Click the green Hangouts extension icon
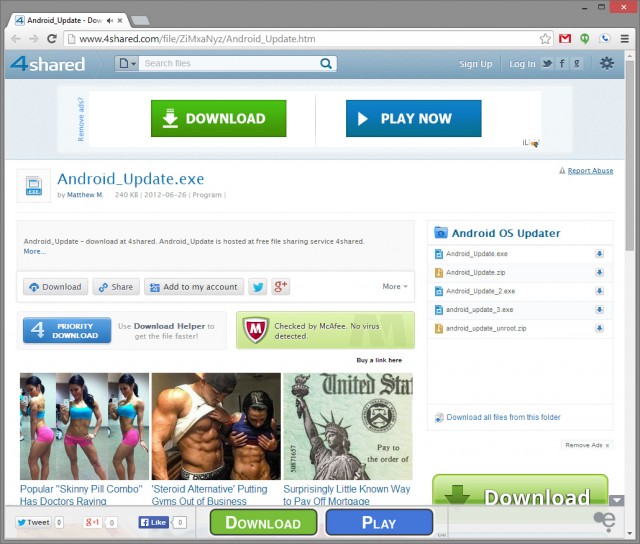 (x=584, y=39)
